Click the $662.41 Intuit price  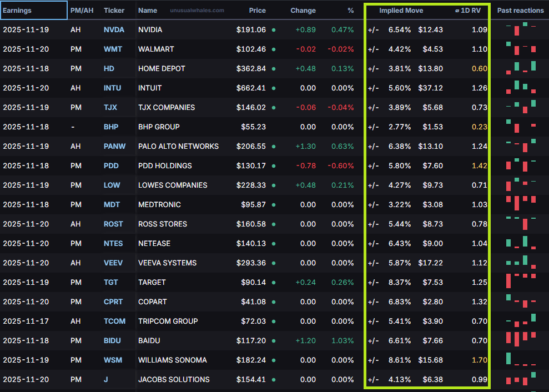click(251, 88)
